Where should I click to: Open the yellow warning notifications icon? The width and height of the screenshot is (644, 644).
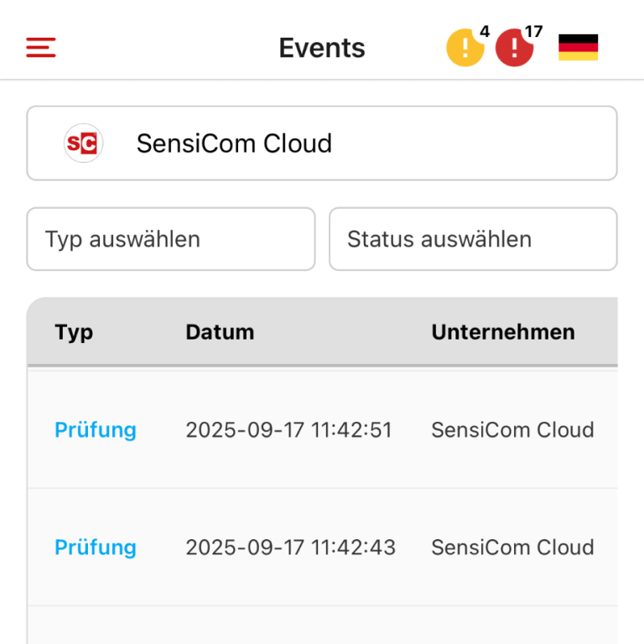pos(464,49)
